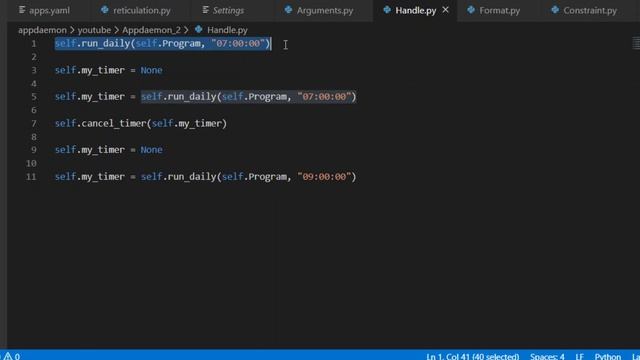Viewport: 640px width, 360px height.
Task: Open the youtube breadcrumb folder
Action: click(x=94, y=30)
